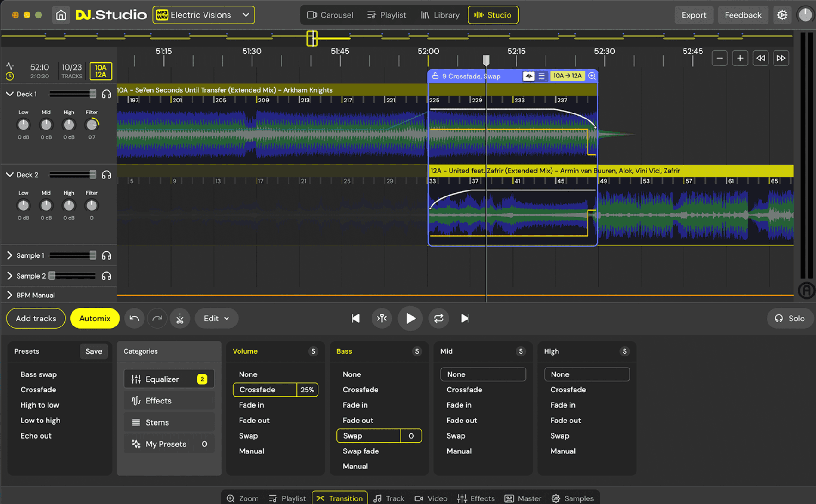This screenshot has height=504, width=816.
Task: Open the Master tab
Action: click(523, 498)
